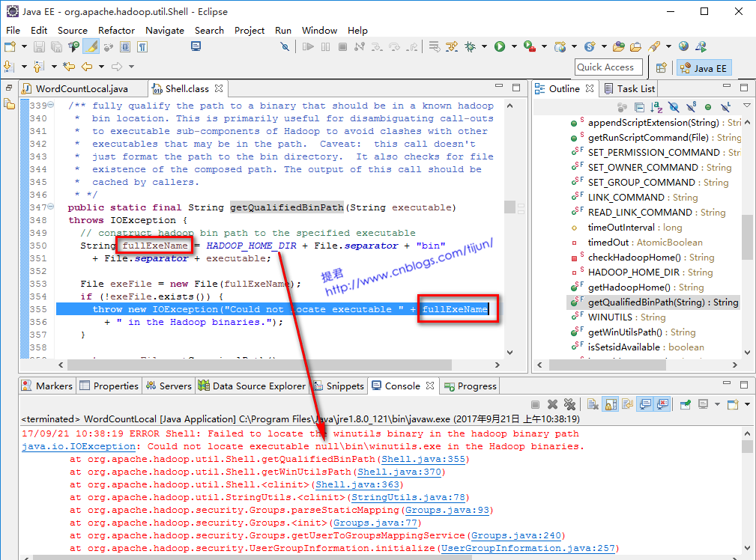This screenshot has height=560, width=756.
Task: Toggle Mark Occurrences highlighter button
Action: (x=91, y=46)
